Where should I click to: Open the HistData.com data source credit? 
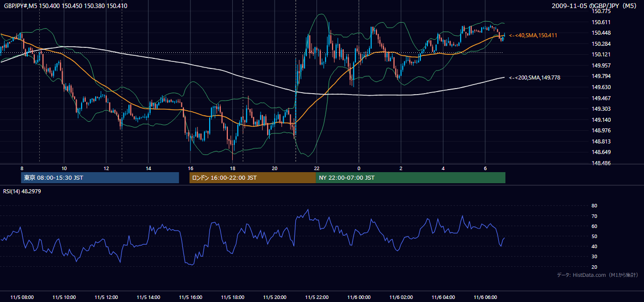click(597, 275)
